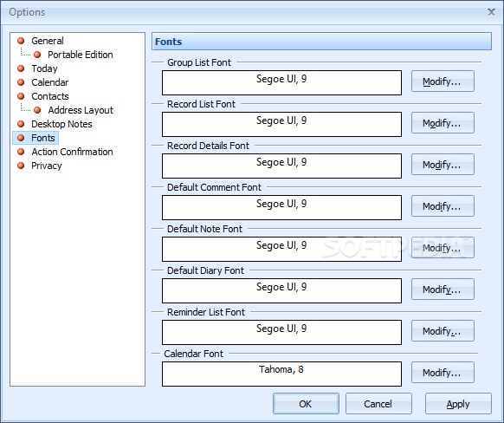Screen dimensions: 504x423
Task: Click the Group List Font preview box
Action: point(282,82)
